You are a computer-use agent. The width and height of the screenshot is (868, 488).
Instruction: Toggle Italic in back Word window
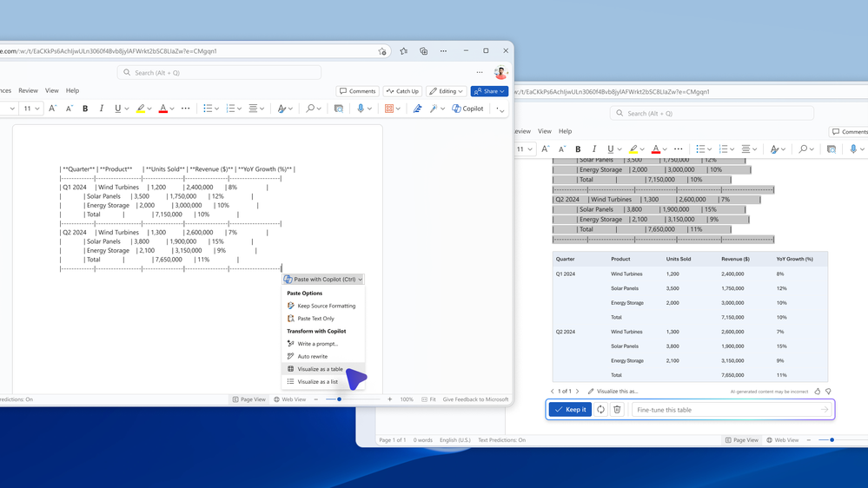click(x=594, y=148)
